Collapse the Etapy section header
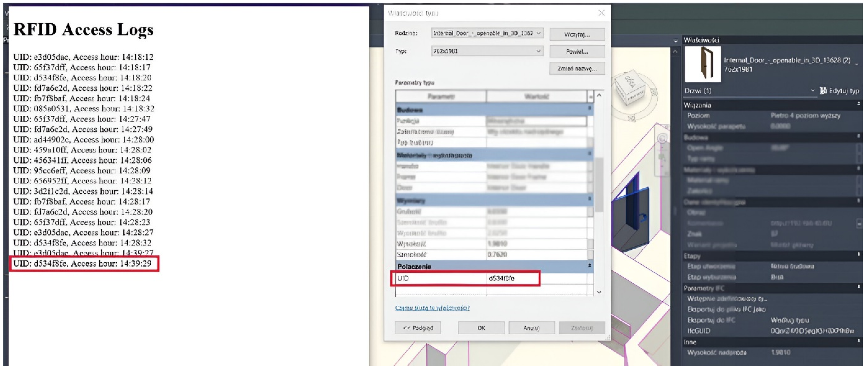 pos(858,255)
